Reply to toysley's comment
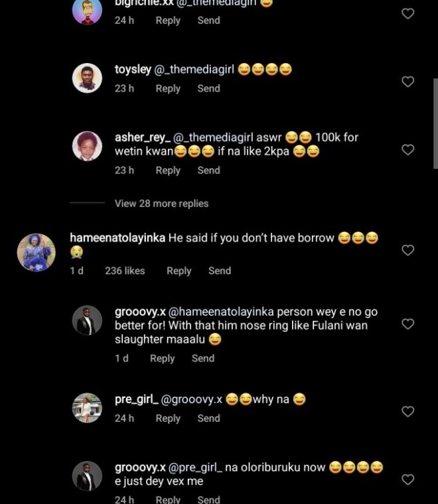This screenshot has width=438, height=504. [168, 88]
